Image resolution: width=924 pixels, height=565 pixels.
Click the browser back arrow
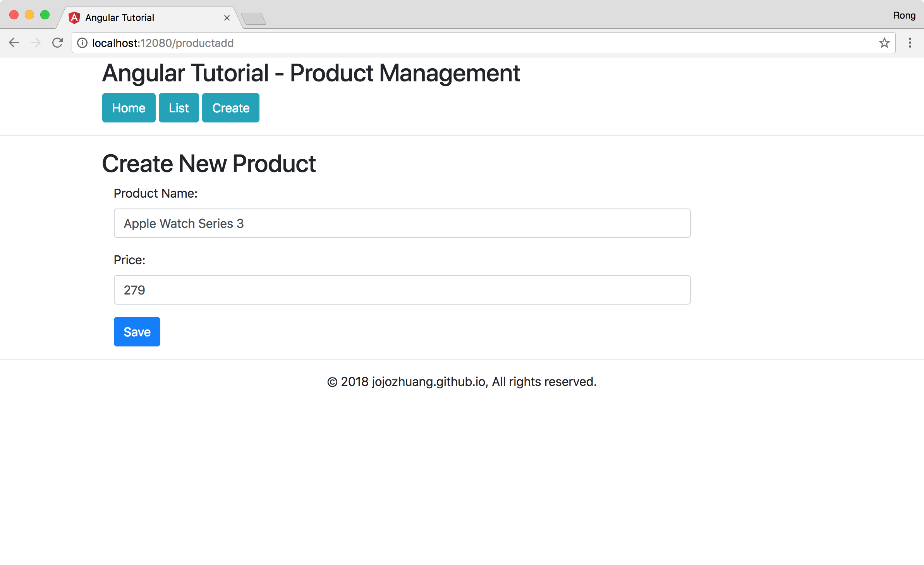tap(14, 43)
